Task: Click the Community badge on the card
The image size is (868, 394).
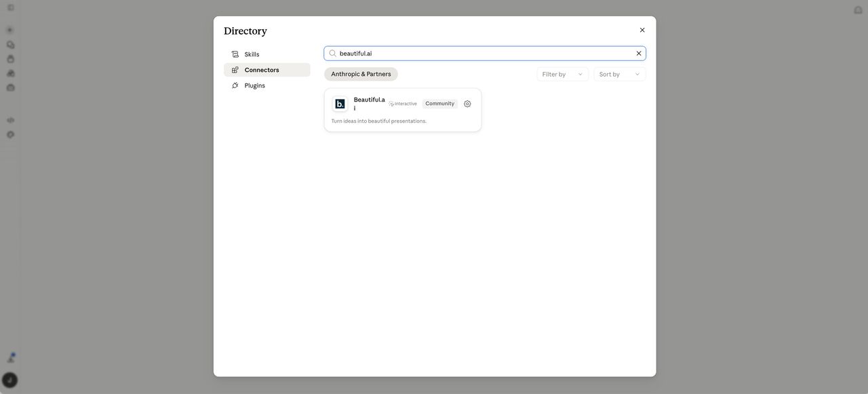Action: click(440, 104)
